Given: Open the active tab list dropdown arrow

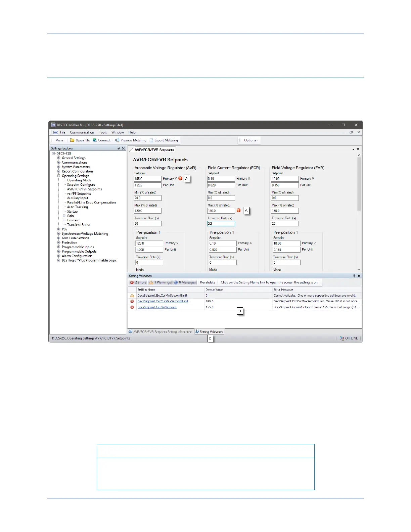Looking at the screenshot, I should pyautogui.click(x=353, y=149).
